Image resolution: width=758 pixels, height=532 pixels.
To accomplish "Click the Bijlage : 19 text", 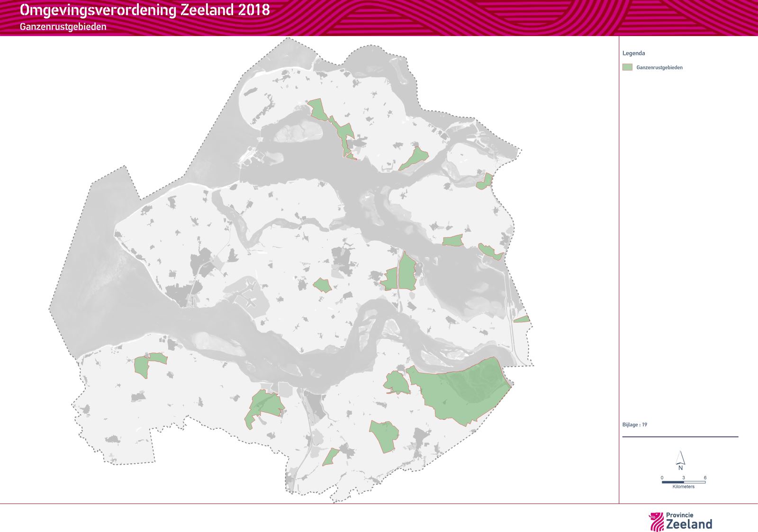I will click(634, 424).
